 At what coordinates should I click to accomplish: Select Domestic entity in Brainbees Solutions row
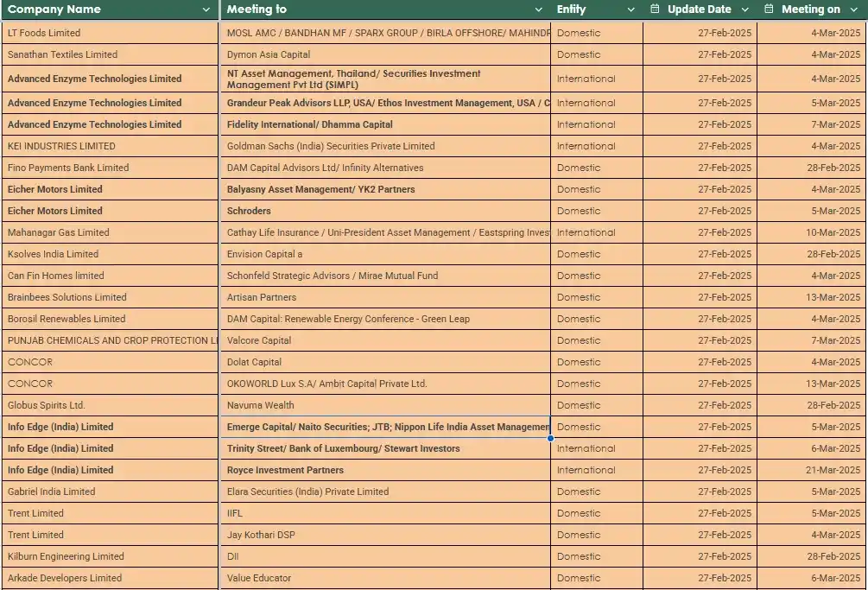pyautogui.click(x=597, y=297)
